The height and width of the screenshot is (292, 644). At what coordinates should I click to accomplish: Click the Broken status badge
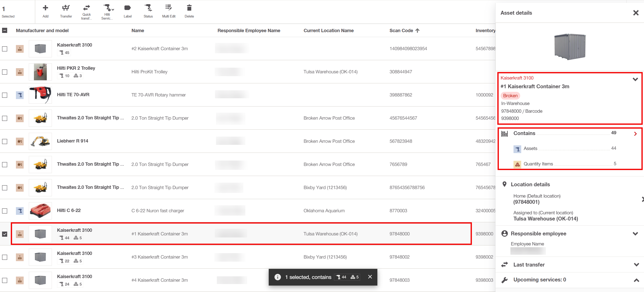(510, 96)
